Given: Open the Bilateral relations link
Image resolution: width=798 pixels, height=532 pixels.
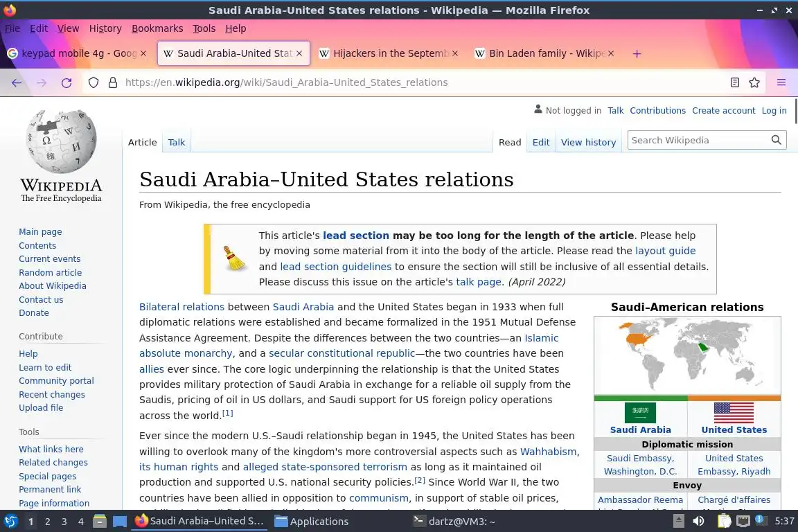Looking at the screenshot, I should (x=181, y=307).
